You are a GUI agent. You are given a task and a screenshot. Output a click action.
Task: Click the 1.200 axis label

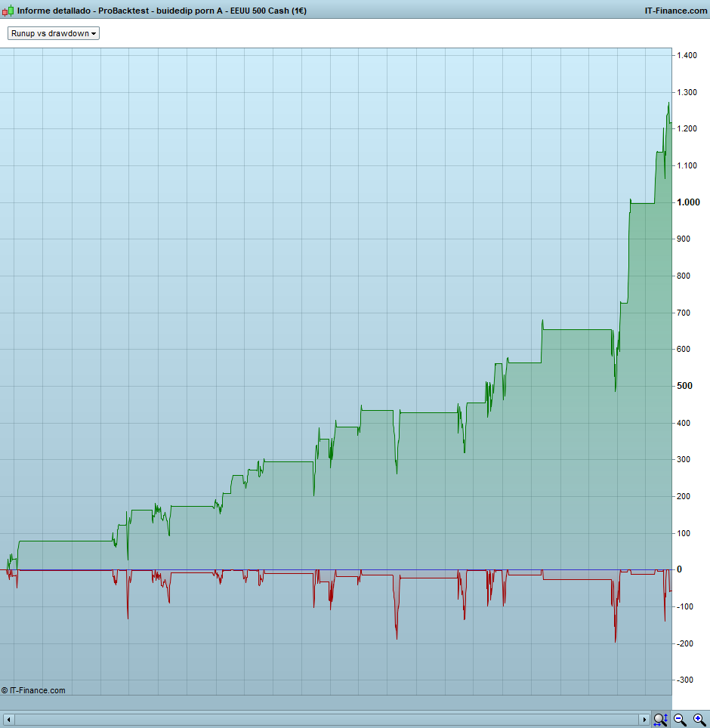coord(687,128)
